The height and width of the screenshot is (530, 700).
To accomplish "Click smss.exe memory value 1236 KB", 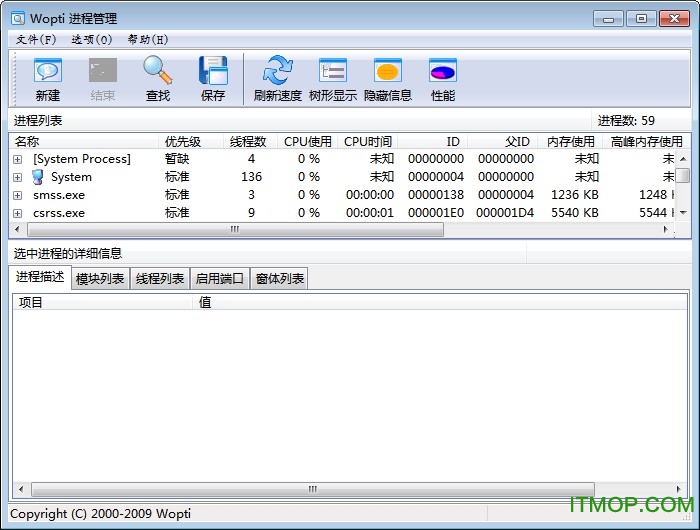I will pyautogui.click(x=575, y=195).
